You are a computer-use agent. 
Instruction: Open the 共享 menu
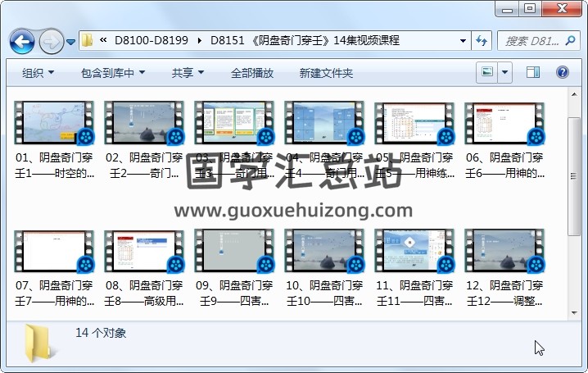(188, 73)
